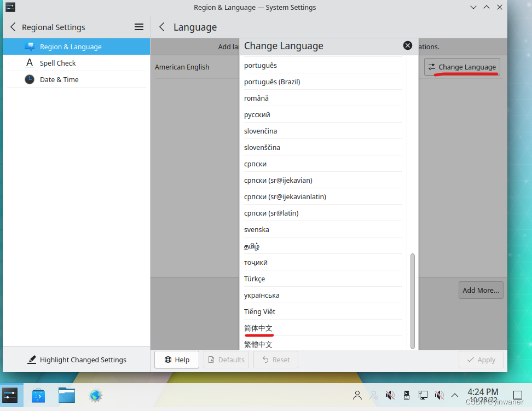Go back from the Language page
The height and width of the screenshot is (411, 532).
(162, 27)
